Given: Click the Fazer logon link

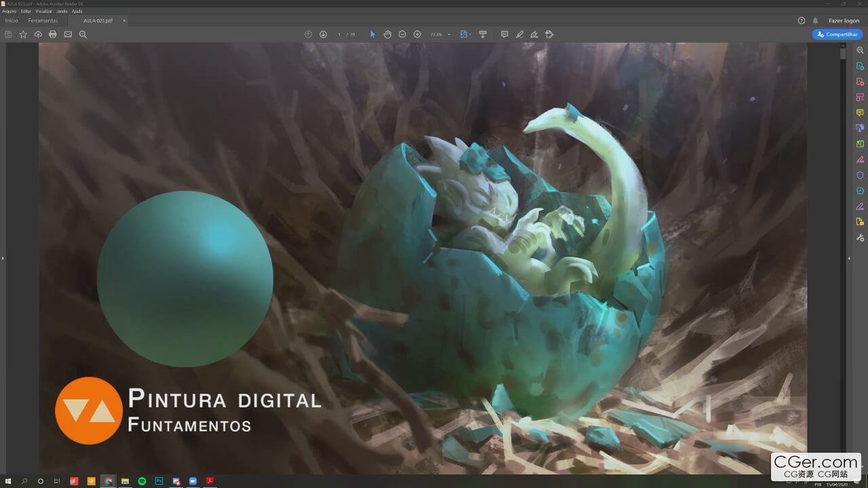Looking at the screenshot, I should (x=844, y=21).
